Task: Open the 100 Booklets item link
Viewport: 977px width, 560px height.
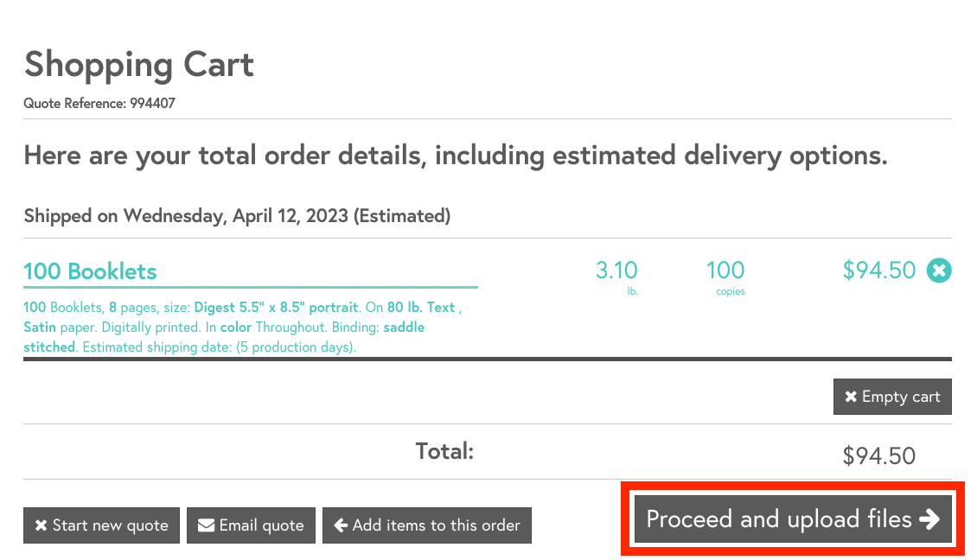Action: [x=90, y=271]
